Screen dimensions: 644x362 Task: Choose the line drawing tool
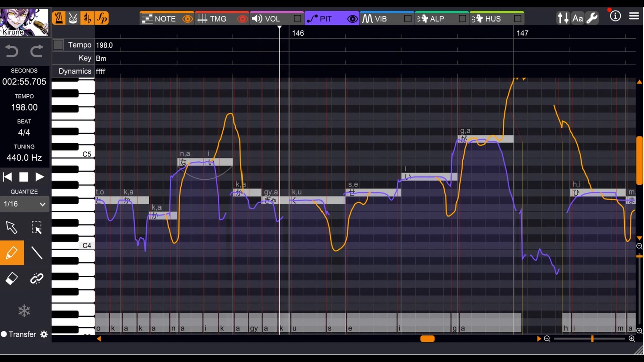(37, 253)
